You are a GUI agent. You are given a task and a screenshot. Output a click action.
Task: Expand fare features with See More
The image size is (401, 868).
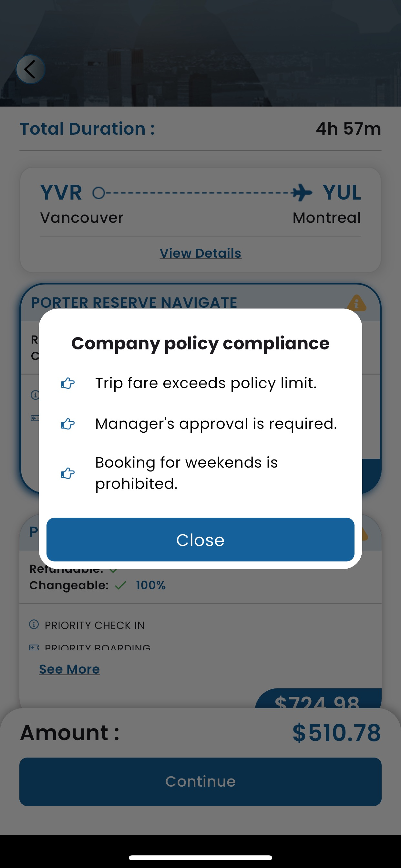pyautogui.click(x=69, y=669)
